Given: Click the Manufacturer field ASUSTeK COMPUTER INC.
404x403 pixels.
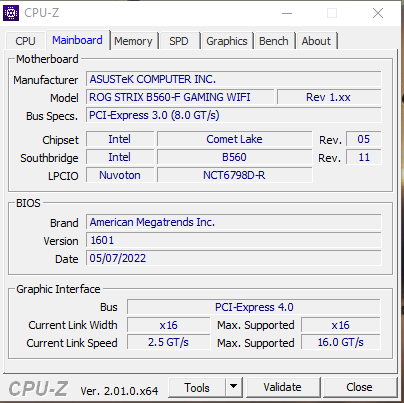Looking at the screenshot, I should click(x=234, y=79).
